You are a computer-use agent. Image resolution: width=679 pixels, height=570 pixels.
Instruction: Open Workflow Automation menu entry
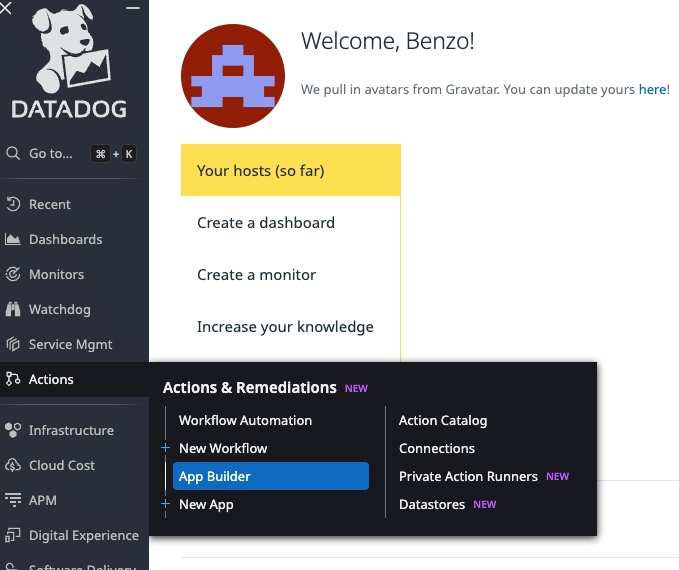click(x=245, y=420)
